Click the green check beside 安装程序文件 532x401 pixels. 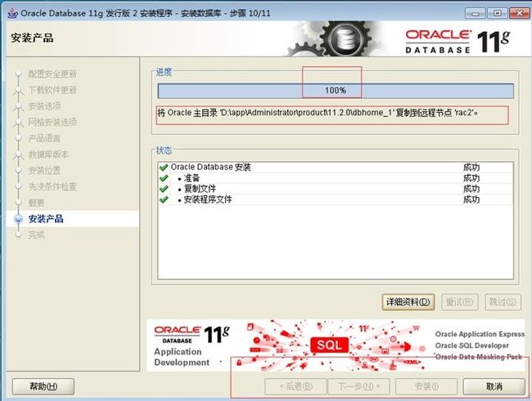[x=164, y=200]
